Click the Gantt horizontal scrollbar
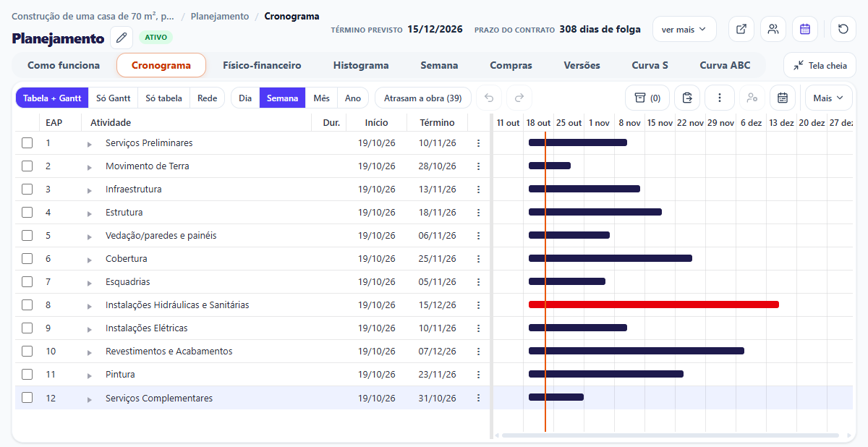868x447 pixels. [x=671, y=435]
